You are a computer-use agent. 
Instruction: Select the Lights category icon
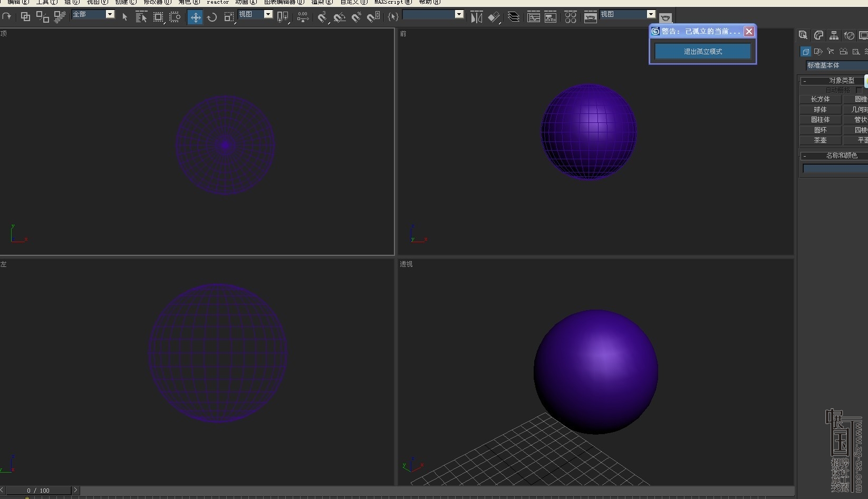click(x=831, y=51)
